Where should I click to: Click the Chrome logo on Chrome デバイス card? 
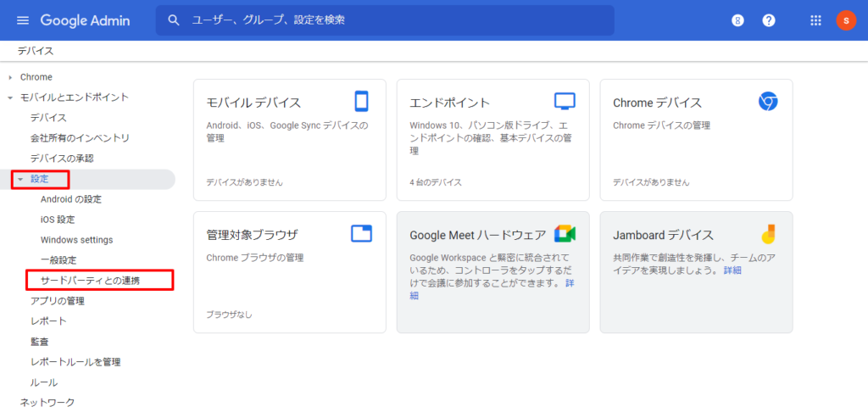(768, 102)
